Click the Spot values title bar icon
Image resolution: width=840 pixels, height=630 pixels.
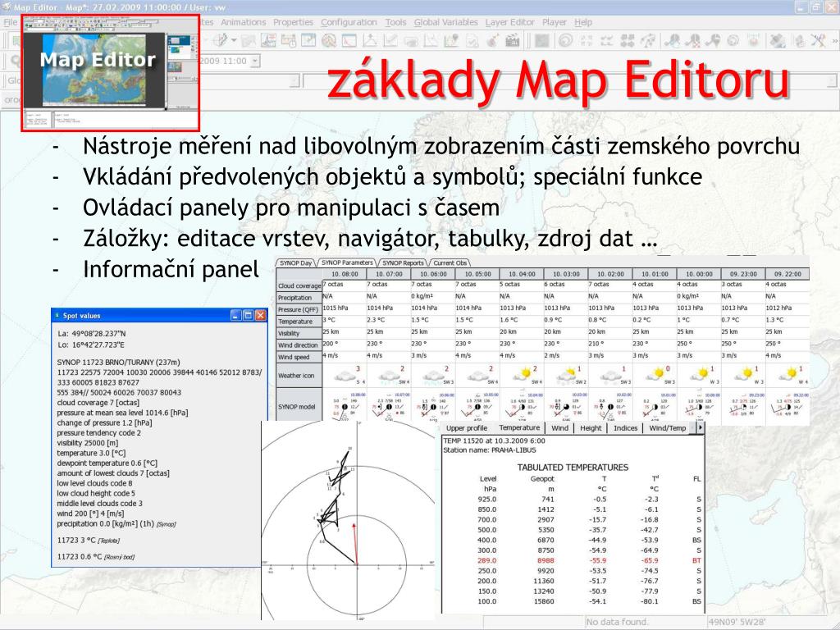pyautogui.click(x=57, y=316)
